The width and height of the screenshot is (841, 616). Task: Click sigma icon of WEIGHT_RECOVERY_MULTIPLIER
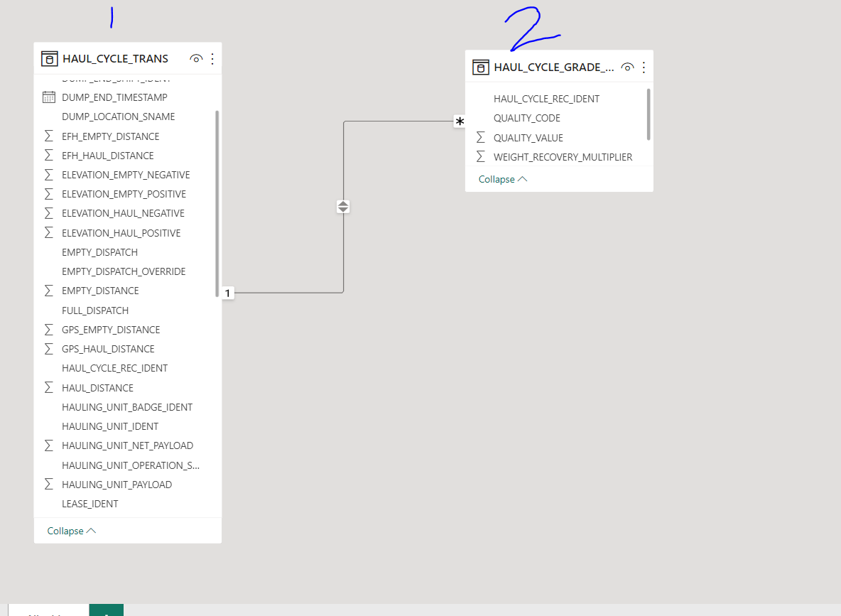[481, 157]
